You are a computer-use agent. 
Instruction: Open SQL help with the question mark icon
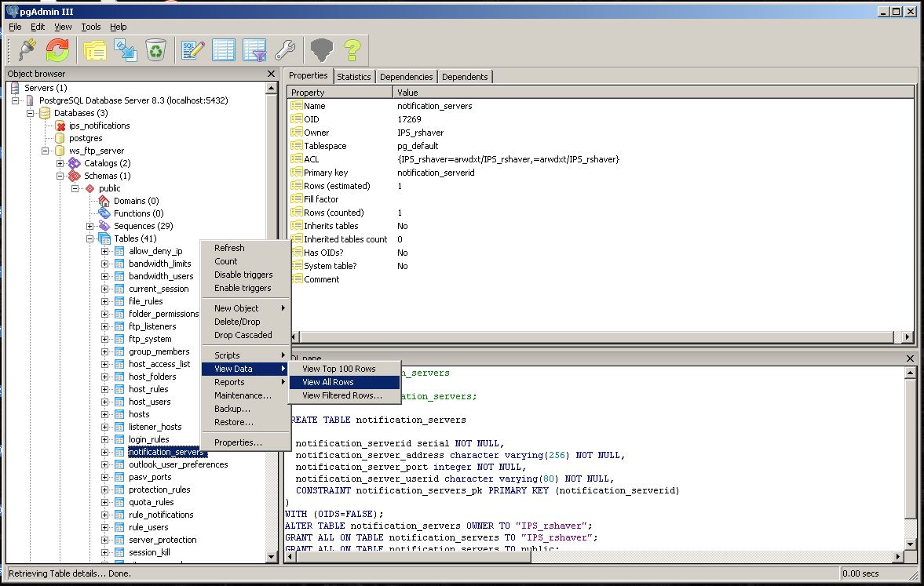tap(352, 50)
